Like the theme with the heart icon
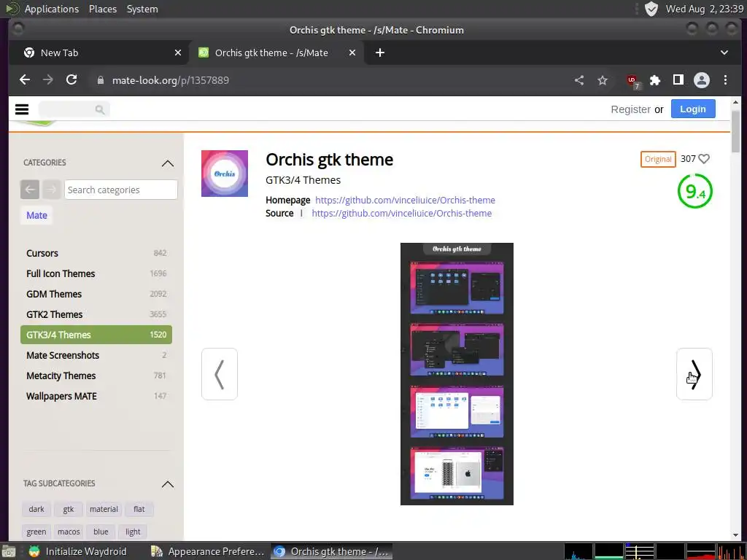747x560 pixels. (704, 158)
